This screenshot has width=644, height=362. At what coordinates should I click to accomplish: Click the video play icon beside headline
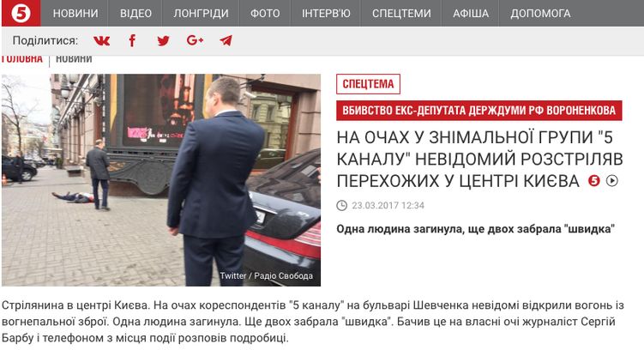click(x=612, y=180)
